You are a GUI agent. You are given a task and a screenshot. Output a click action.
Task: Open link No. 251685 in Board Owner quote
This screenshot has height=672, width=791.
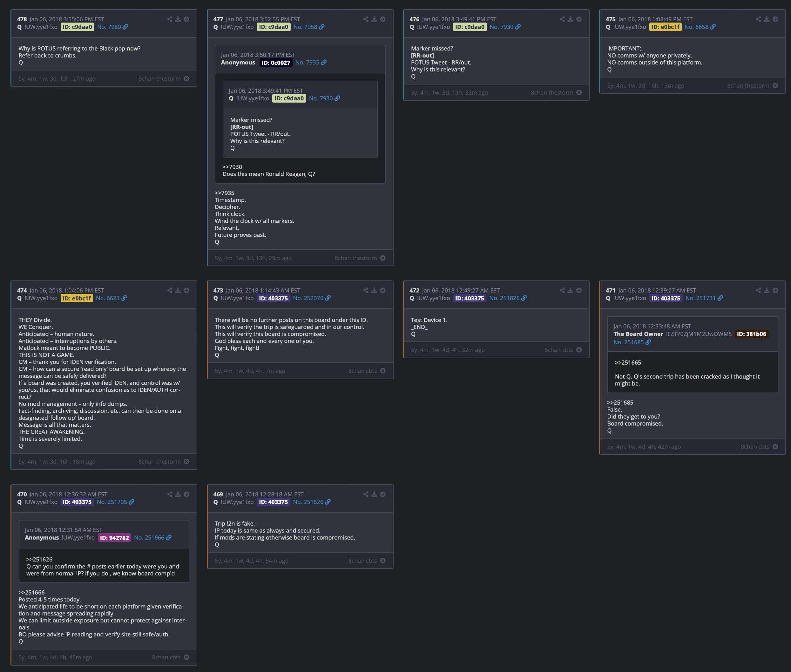(x=632, y=342)
